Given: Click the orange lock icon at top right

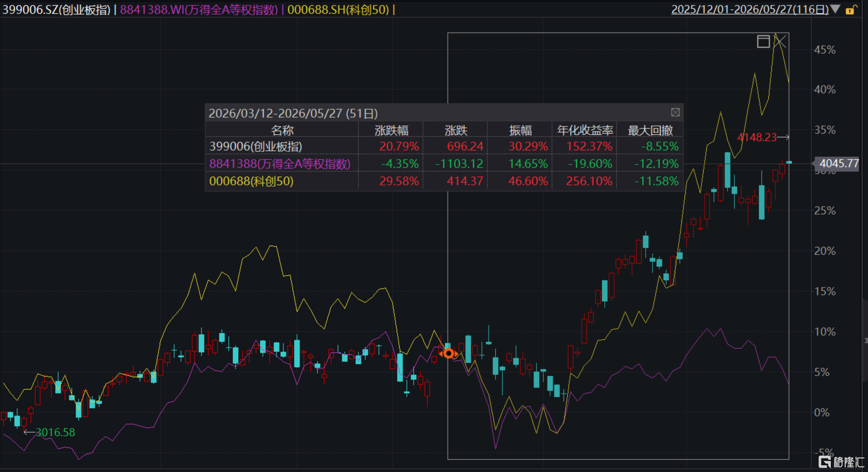Looking at the screenshot, I should (x=851, y=10).
